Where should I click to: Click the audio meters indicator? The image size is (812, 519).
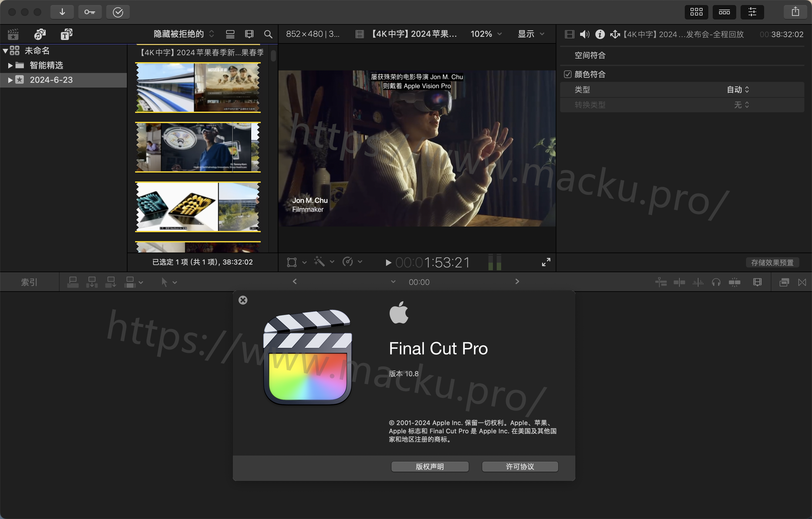coord(495,262)
